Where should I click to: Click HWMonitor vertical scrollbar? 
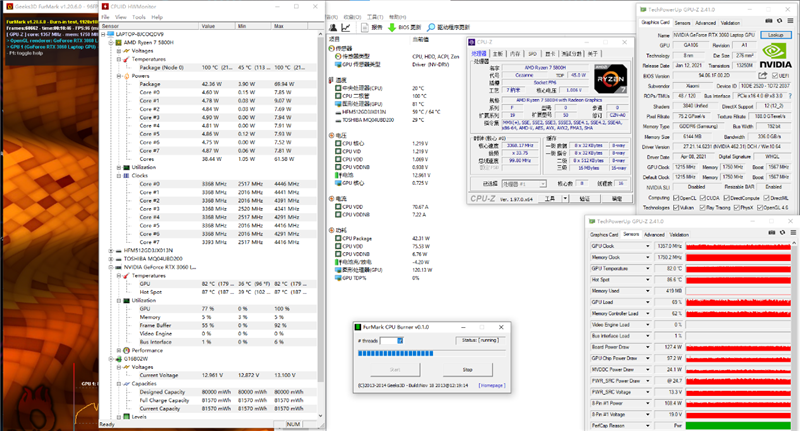tap(320, 225)
